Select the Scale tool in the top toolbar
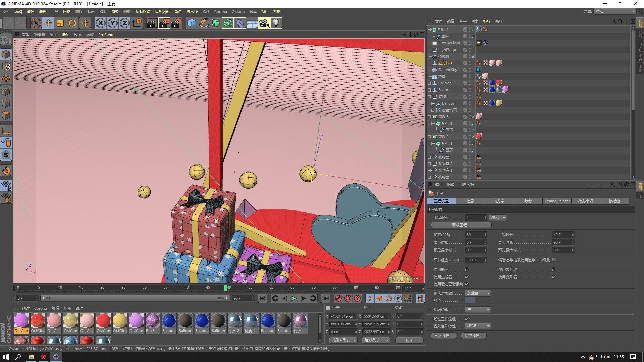The height and width of the screenshot is (362, 644). coord(60,23)
